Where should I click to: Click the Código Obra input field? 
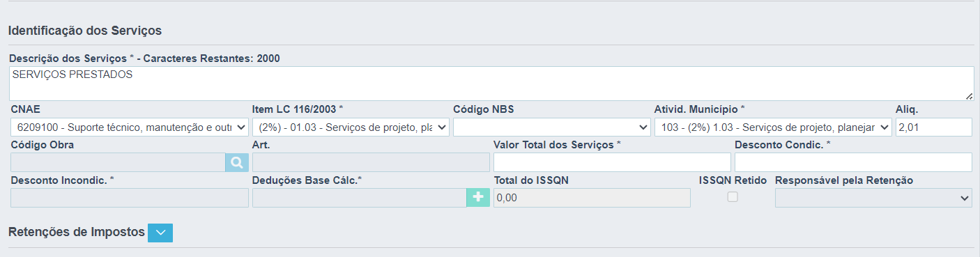[118, 162]
